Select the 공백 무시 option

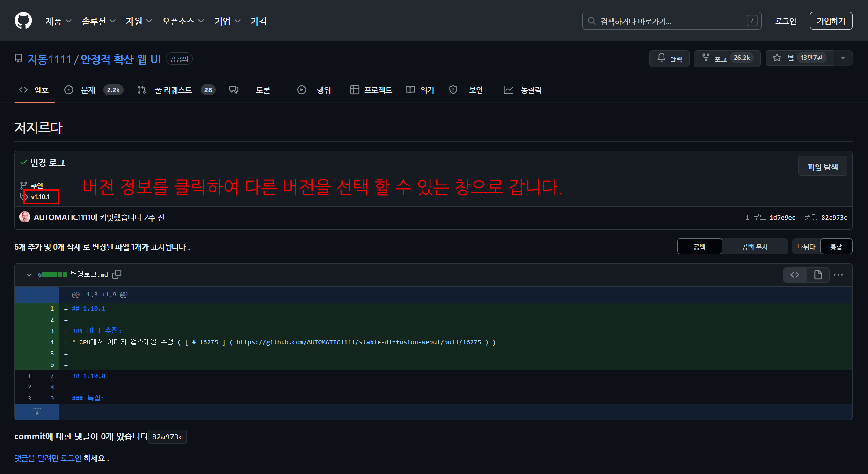(x=755, y=247)
